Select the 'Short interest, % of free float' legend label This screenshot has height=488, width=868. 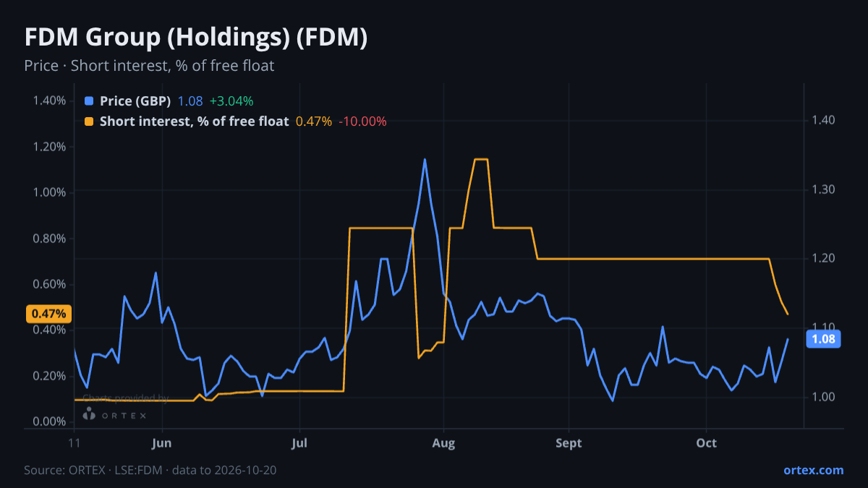[x=195, y=121]
